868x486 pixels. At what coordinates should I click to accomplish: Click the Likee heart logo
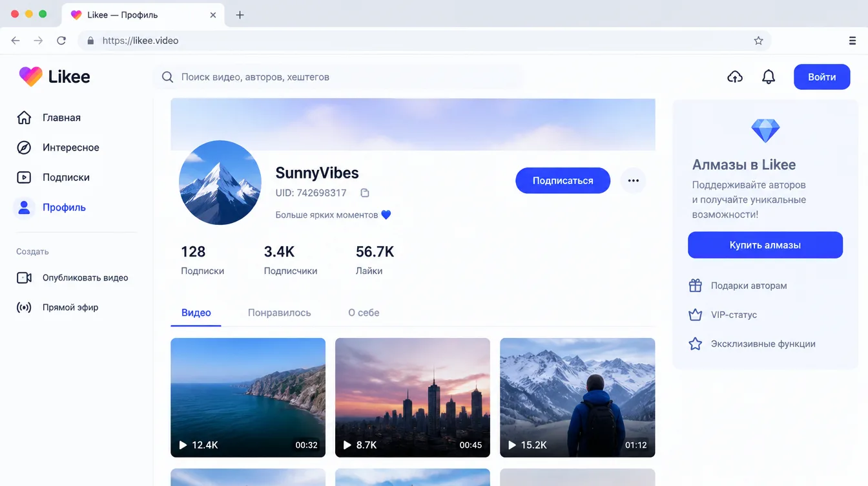(30, 77)
